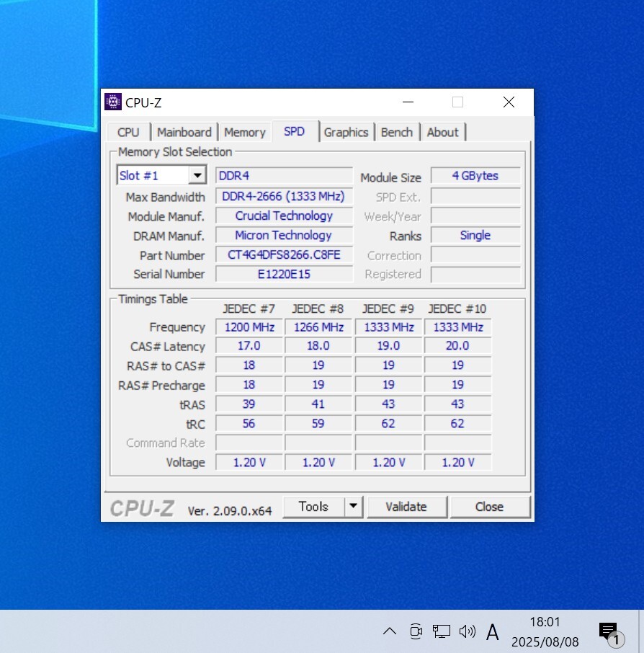644x653 pixels.
Task: Click the DDR4 memory type field
Action: 284,176
